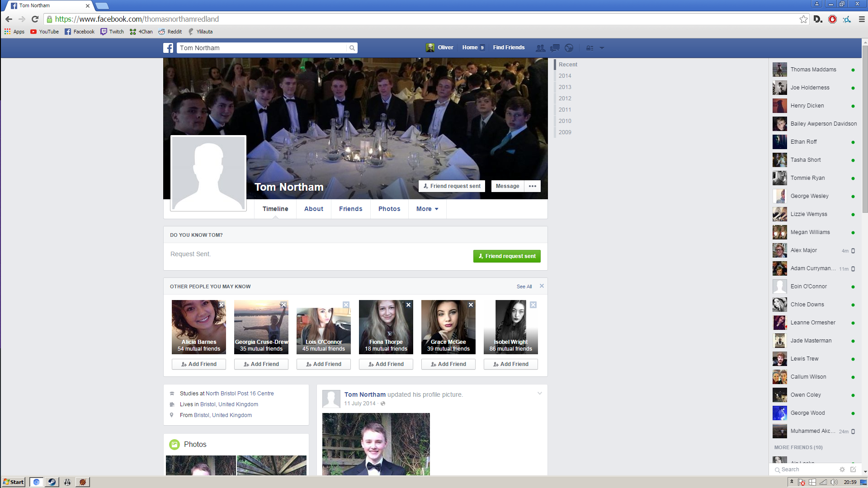
Task: Click the Facebook search input field
Action: [262, 48]
